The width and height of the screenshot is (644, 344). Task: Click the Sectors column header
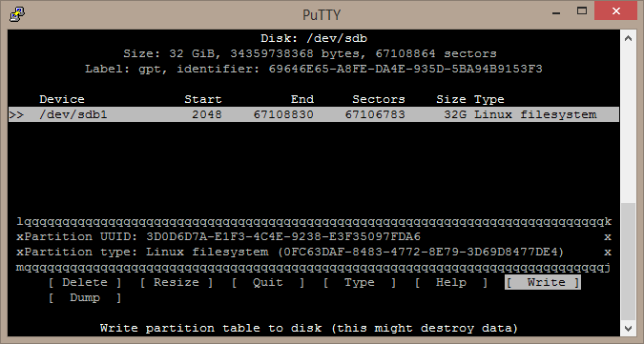point(379,99)
